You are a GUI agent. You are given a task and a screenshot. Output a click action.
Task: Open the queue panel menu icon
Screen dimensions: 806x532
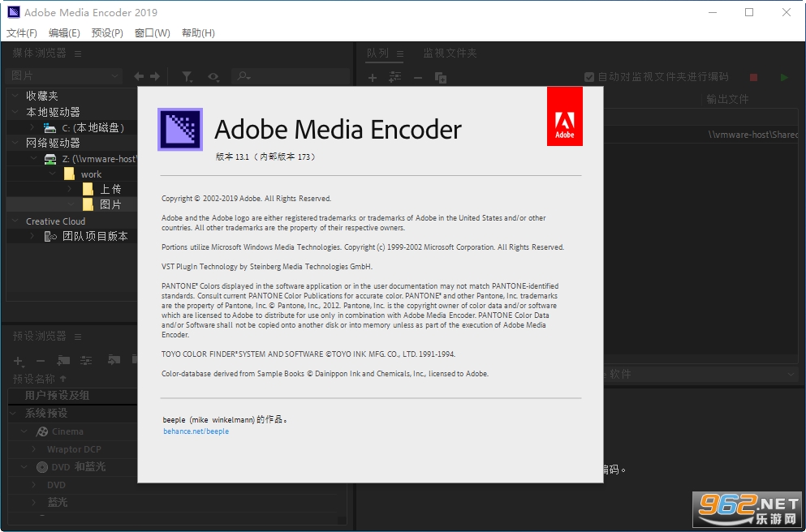click(x=400, y=54)
